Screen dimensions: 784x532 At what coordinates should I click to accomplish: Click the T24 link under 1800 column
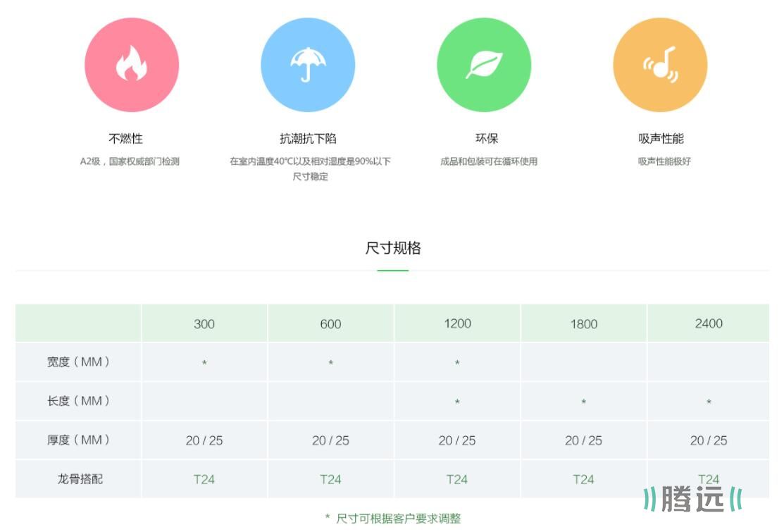[x=583, y=479]
